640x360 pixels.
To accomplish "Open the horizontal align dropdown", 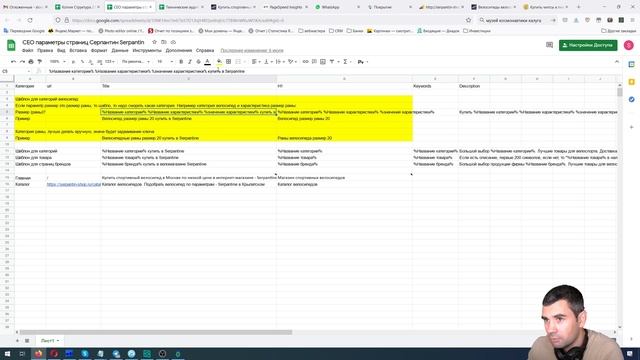I will click(x=256, y=62).
